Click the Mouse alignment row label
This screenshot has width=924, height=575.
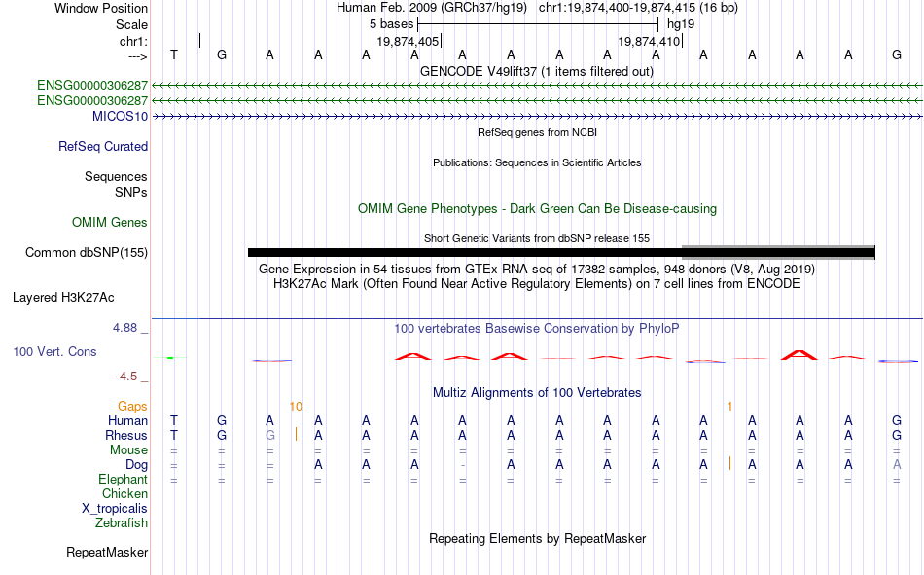coord(128,449)
